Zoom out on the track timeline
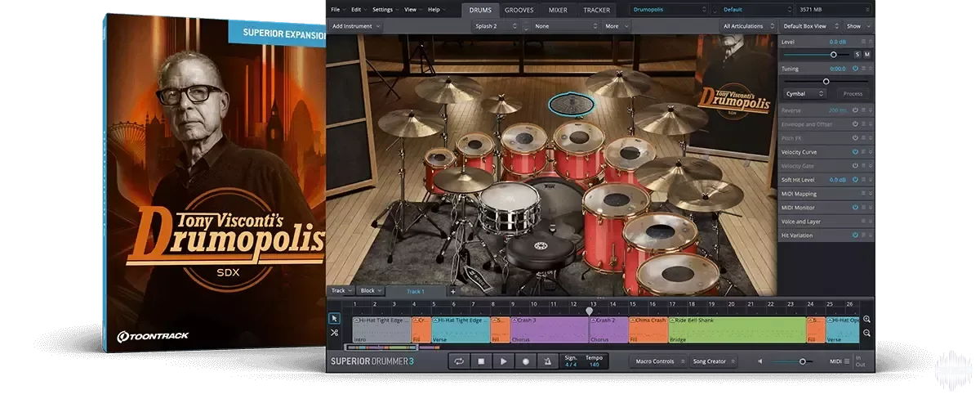Viewport: 980px width, 399px height. [866, 333]
